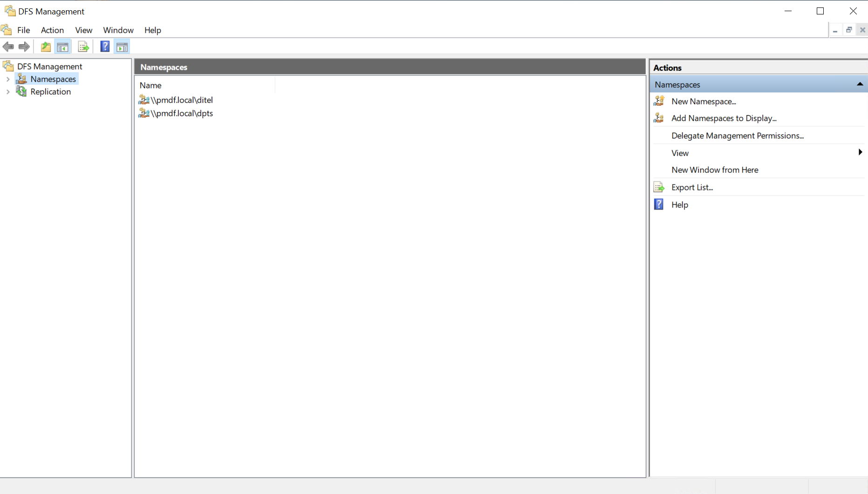Click the Help question-mark toolbar icon
Image resolution: width=868 pixels, height=494 pixels.
tap(105, 47)
